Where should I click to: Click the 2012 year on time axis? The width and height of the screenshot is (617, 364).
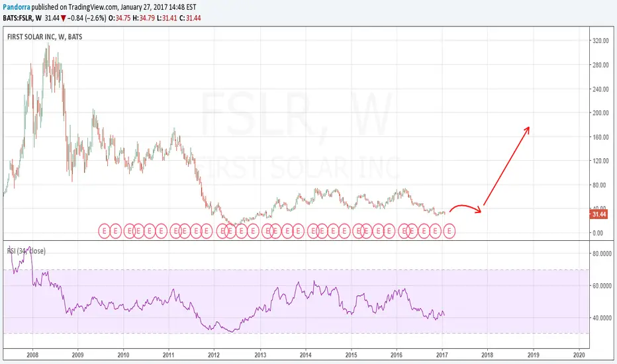(214, 355)
